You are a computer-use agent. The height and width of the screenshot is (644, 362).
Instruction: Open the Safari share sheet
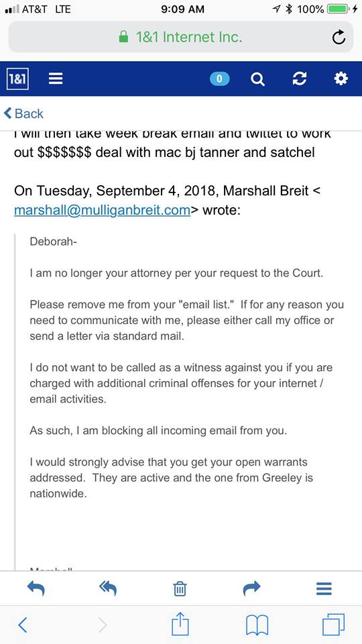[180, 624]
